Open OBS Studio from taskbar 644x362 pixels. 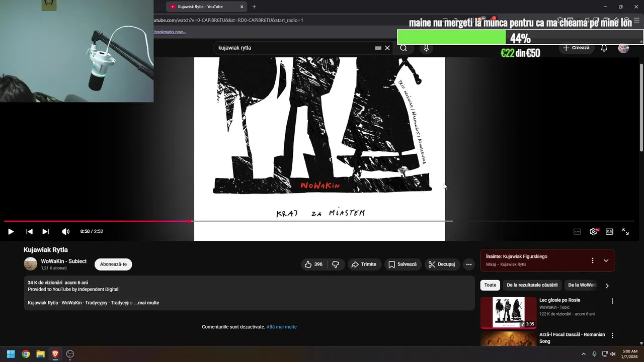pos(70,354)
